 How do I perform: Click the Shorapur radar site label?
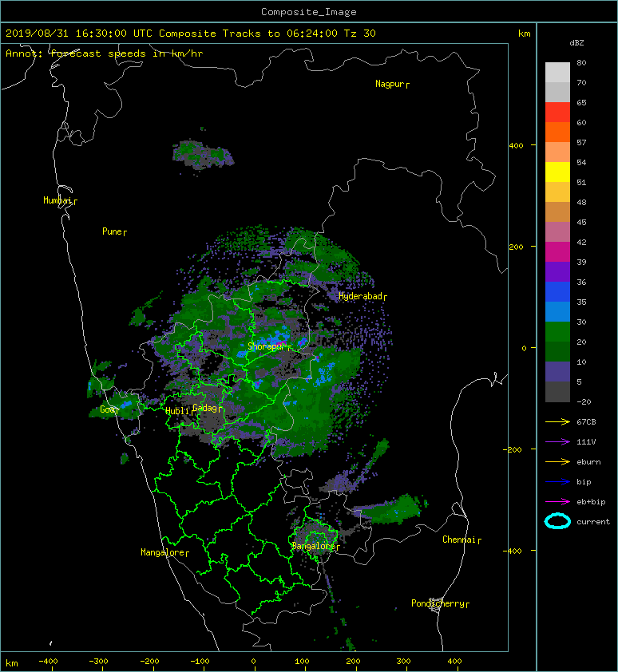click(267, 346)
